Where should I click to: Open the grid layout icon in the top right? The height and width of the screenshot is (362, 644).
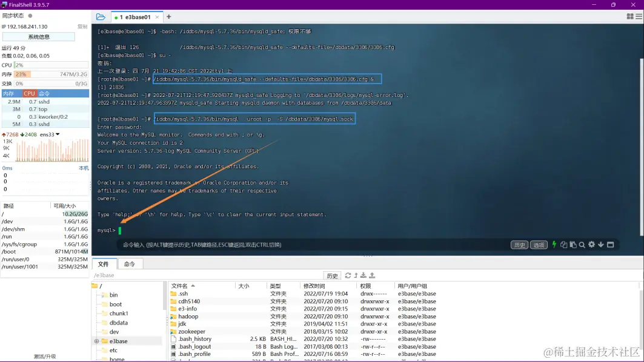[x=630, y=16]
